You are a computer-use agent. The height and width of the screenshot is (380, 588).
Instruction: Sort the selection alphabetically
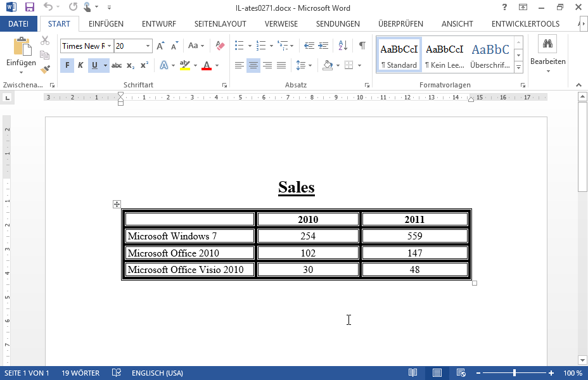point(343,46)
